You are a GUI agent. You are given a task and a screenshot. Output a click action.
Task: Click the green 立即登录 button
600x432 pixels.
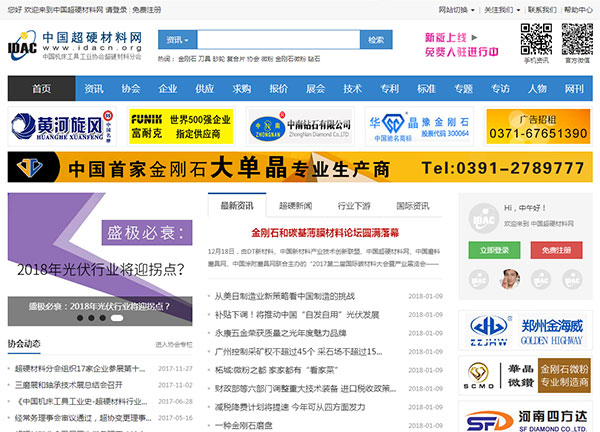(x=494, y=250)
